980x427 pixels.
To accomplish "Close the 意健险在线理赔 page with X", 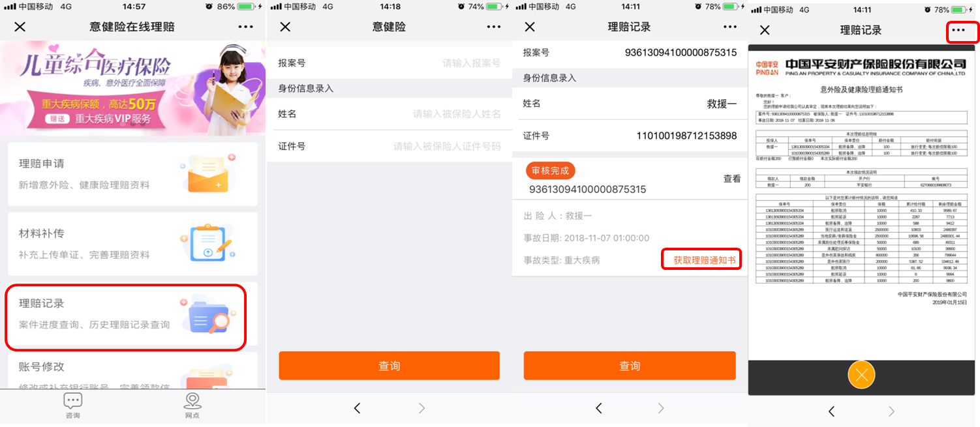I will pos(20,27).
